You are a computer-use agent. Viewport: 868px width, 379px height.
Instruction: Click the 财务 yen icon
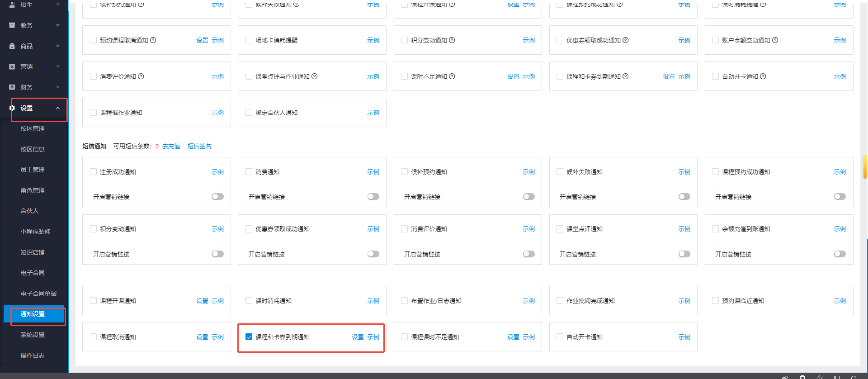(x=12, y=87)
